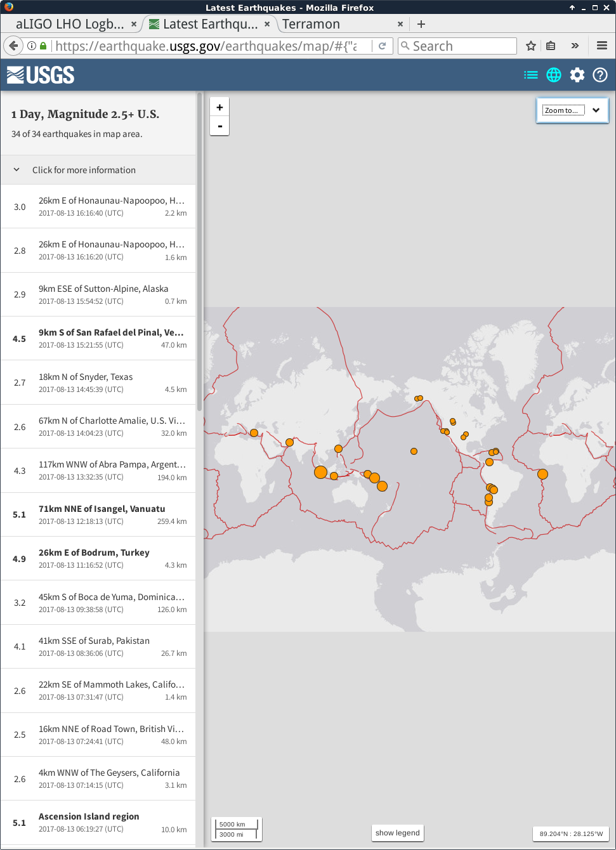The image size is (616, 850).
Task: Click the mid-Pacific Hawaii earthquake marker
Action: click(414, 452)
